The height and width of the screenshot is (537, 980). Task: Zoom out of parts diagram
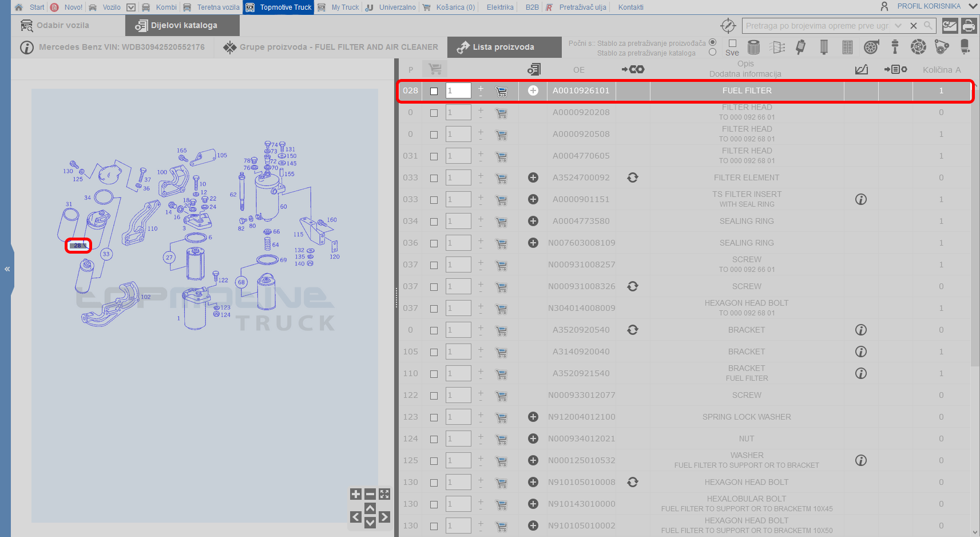(x=370, y=494)
